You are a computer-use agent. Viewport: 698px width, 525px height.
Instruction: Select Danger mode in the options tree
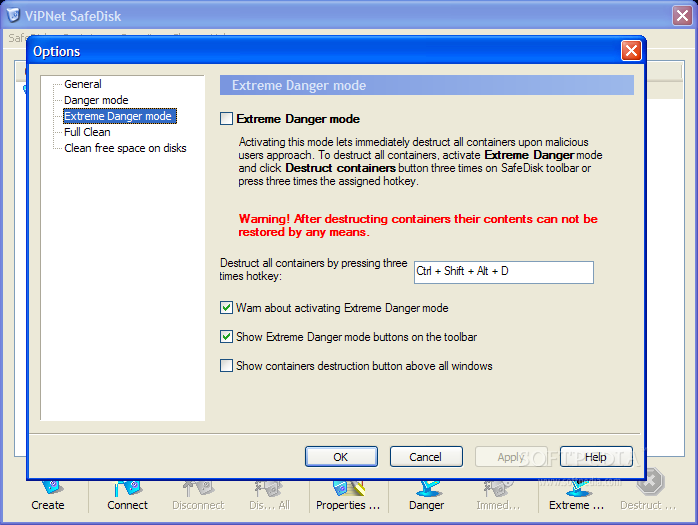coord(96,100)
